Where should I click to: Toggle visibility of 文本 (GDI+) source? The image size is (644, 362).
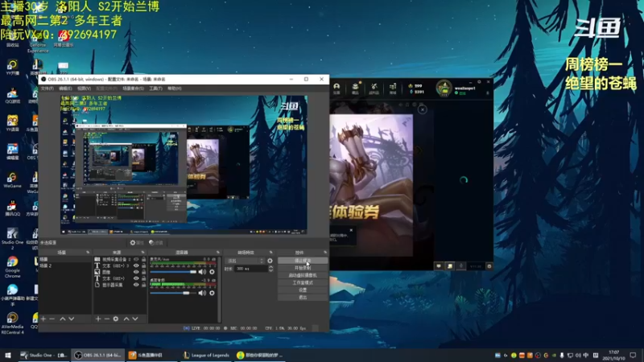136,278
